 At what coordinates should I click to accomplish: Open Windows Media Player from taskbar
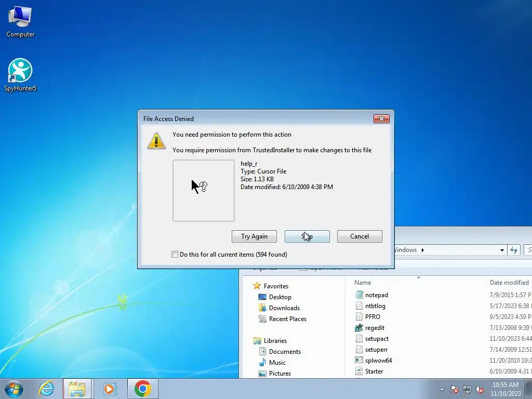click(109, 389)
